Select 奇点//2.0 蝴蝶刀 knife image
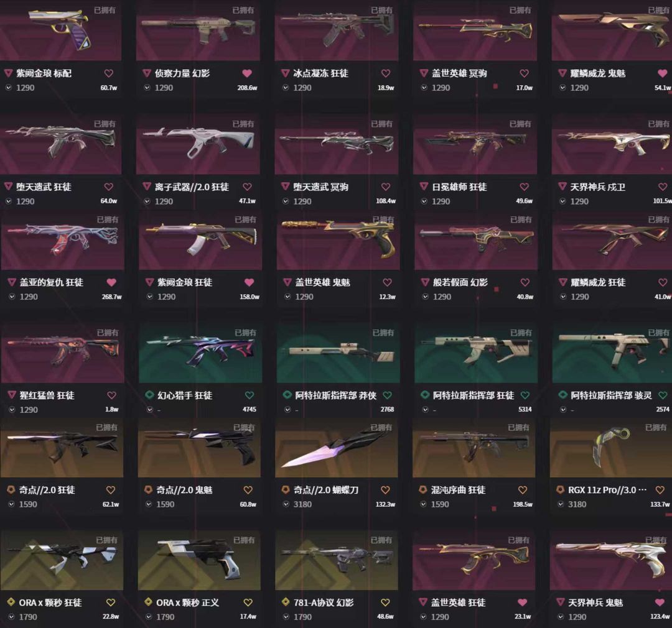The image size is (672, 628). pyautogui.click(x=337, y=448)
